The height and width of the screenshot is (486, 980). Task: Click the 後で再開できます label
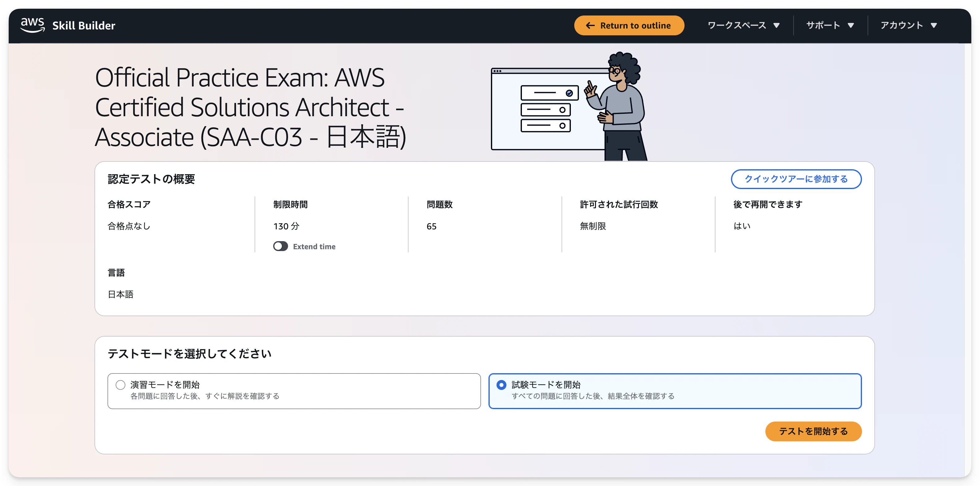(x=768, y=204)
